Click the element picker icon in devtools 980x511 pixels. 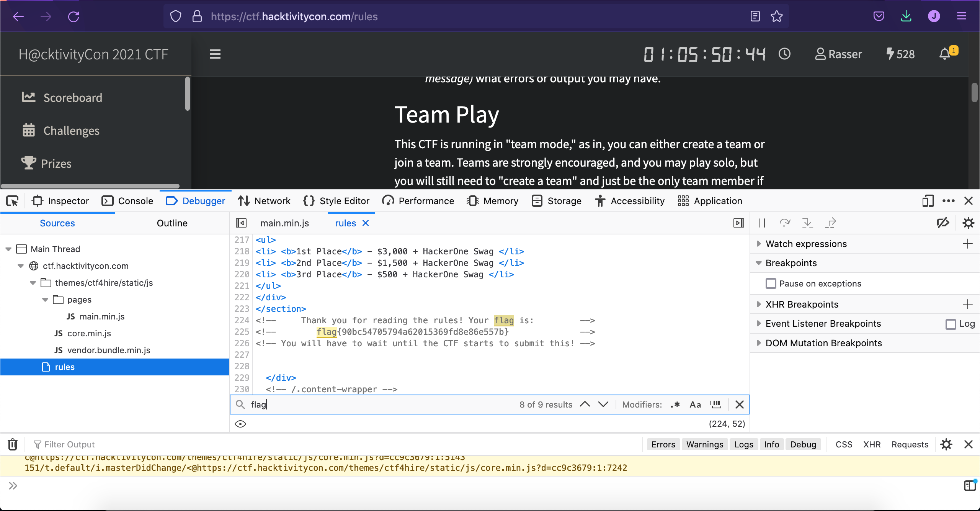(x=12, y=201)
